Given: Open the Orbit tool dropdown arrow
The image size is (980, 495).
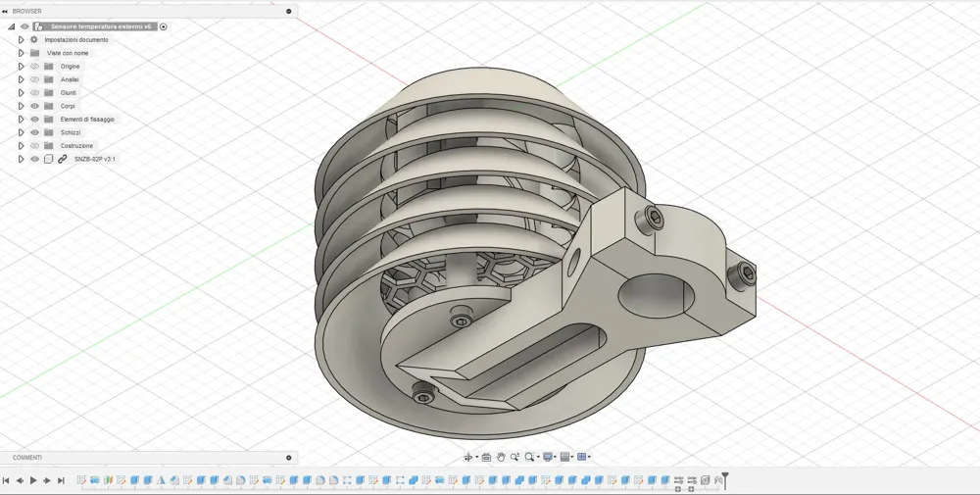Looking at the screenshot, I should tap(477, 458).
